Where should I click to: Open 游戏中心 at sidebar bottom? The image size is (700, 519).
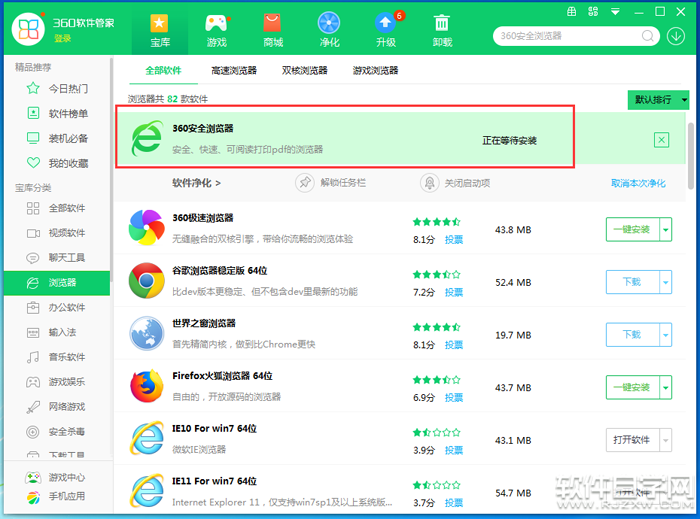[55, 477]
